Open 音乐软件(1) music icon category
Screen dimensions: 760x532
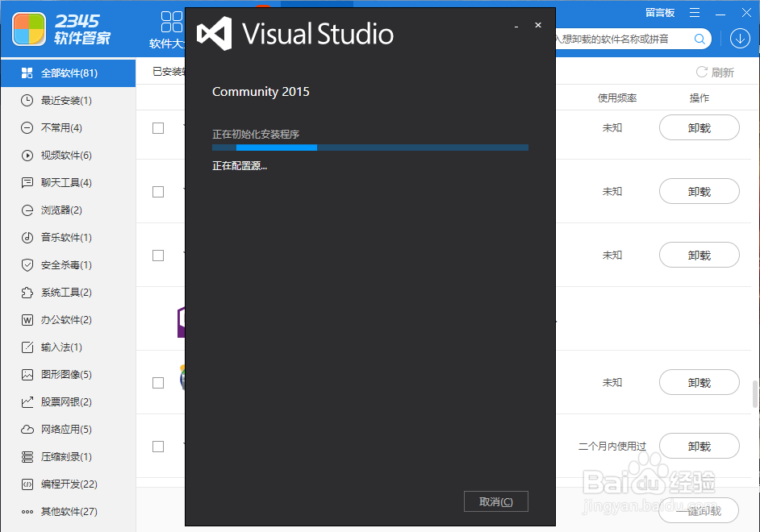tap(27, 237)
